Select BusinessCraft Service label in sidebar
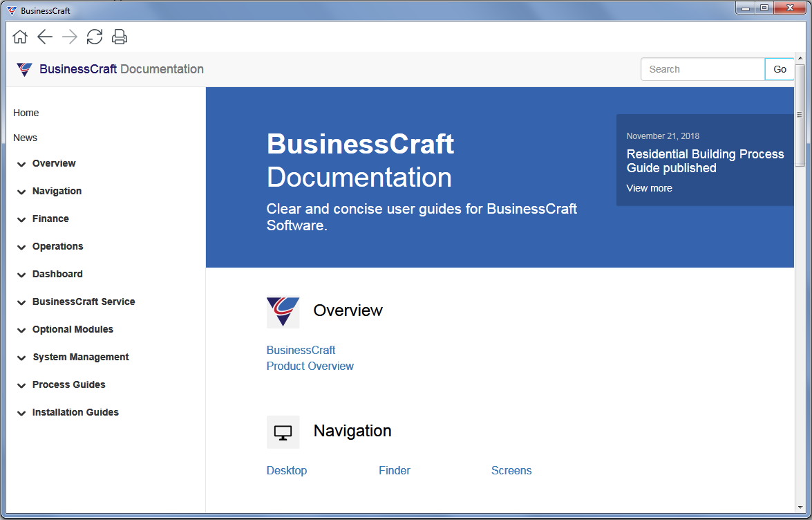 point(84,301)
